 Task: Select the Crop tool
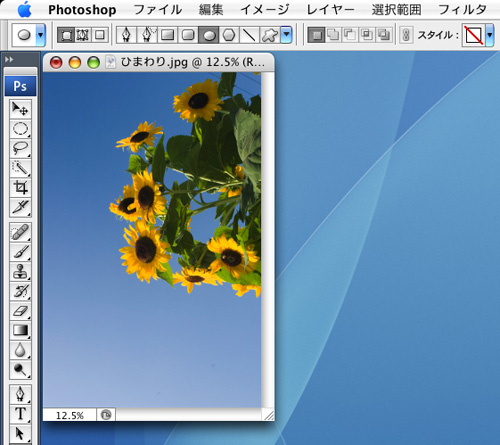(x=20, y=187)
